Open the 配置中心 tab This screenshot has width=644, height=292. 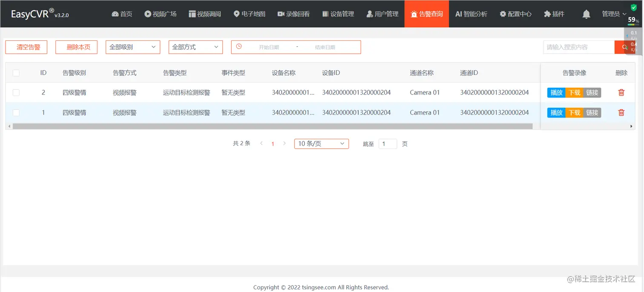tap(515, 14)
